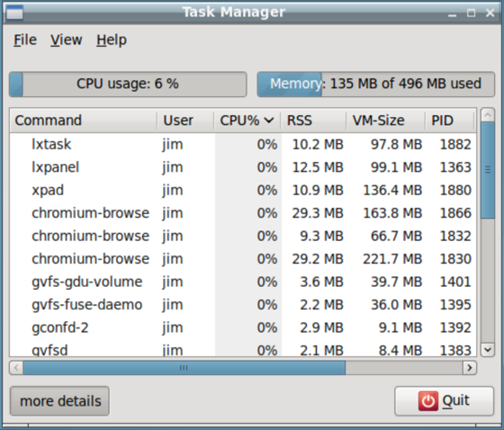Click the vertical scrollbar down arrow
This screenshot has width=504, height=430.
[488, 349]
